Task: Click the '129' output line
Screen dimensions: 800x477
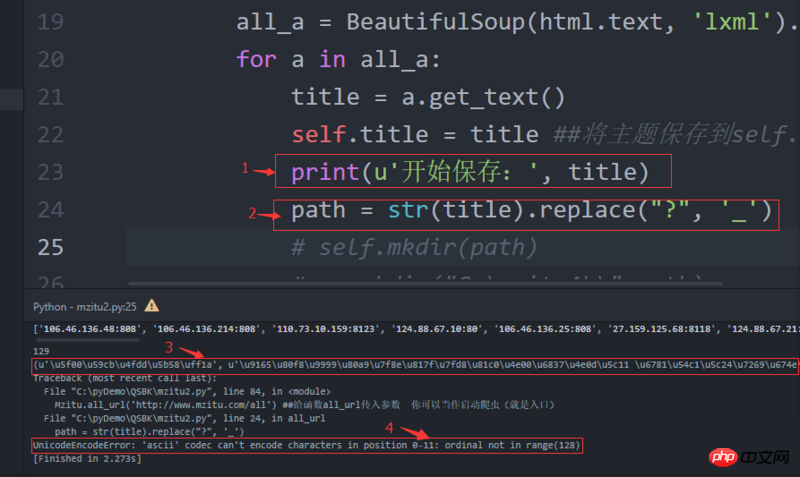Action: pyautogui.click(x=41, y=351)
